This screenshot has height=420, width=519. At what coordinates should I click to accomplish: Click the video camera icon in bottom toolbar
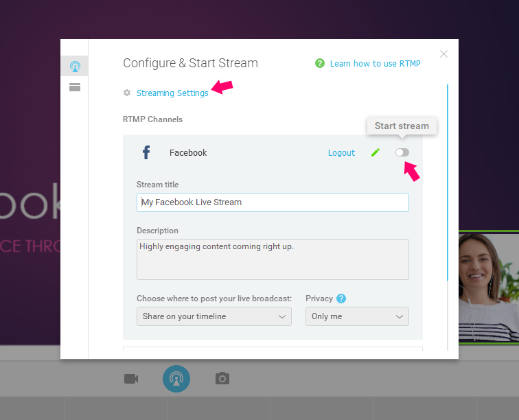click(x=131, y=379)
